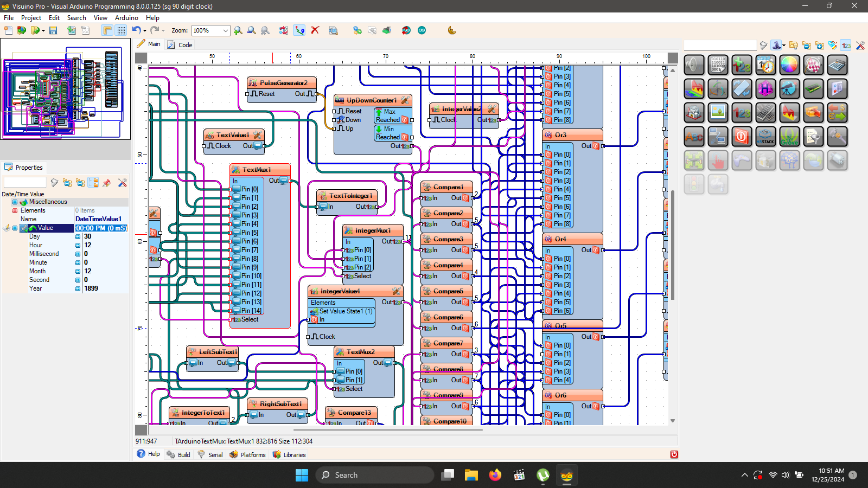Collapse the Miscellaneous property group
868x488 pixels.
pyautogui.click(x=15, y=202)
